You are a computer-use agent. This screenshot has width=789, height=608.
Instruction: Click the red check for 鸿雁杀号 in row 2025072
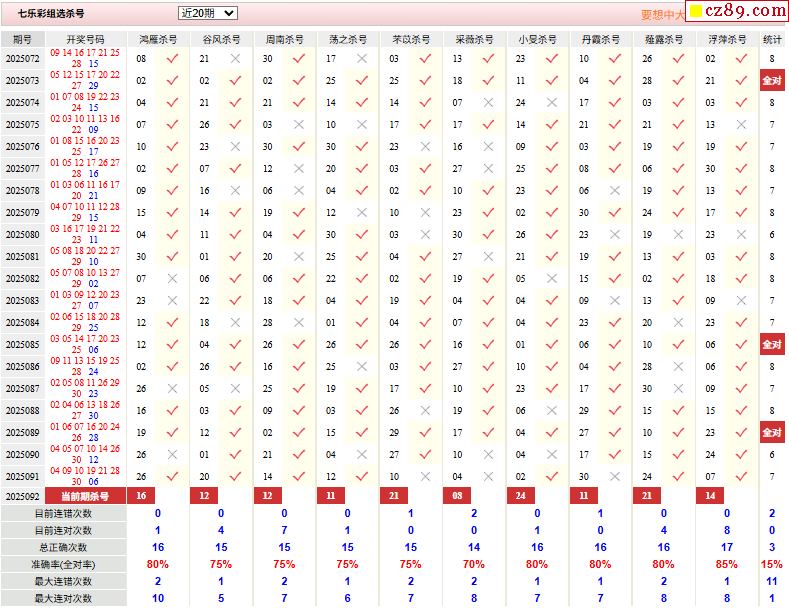pos(172,58)
